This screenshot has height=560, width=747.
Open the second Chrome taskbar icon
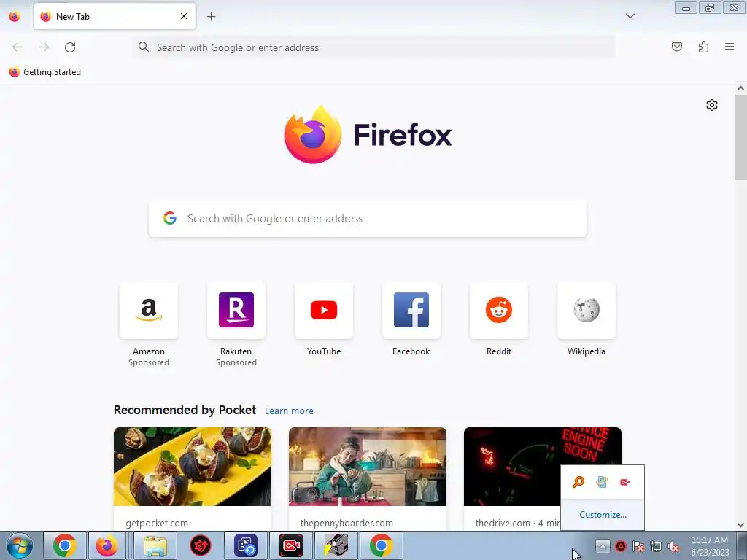381,545
